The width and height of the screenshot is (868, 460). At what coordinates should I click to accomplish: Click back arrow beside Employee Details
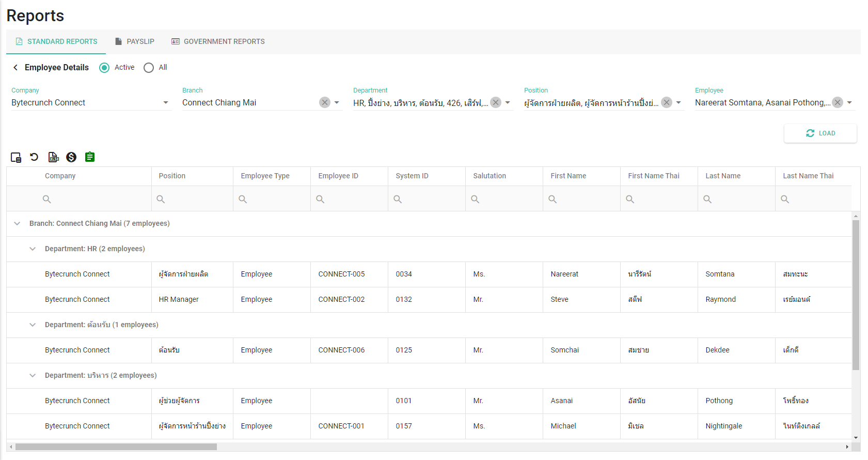coord(15,67)
